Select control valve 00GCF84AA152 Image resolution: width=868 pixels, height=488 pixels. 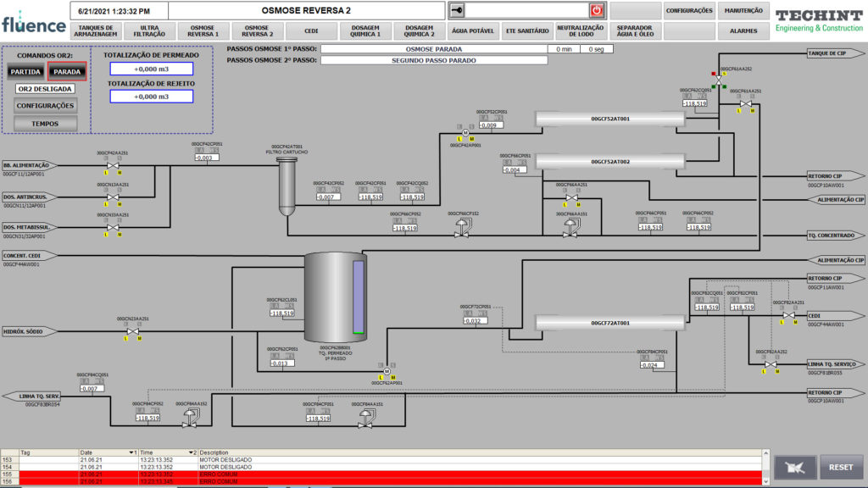pyautogui.click(x=191, y=417)
